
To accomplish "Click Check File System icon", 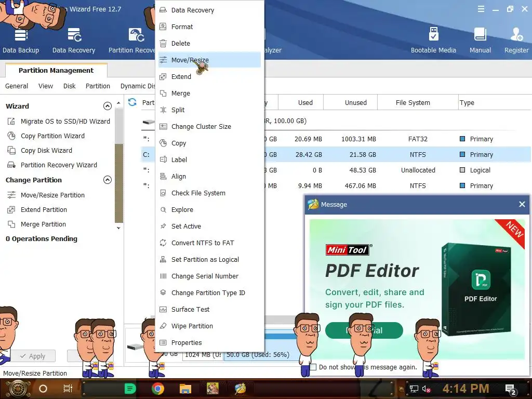I will pos(163,193).
